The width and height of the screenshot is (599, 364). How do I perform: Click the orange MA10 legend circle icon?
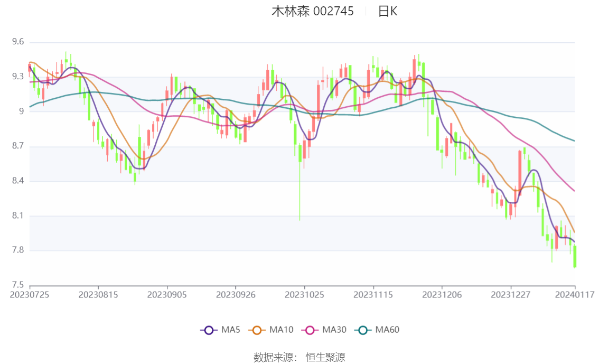[x=257, y=330]
